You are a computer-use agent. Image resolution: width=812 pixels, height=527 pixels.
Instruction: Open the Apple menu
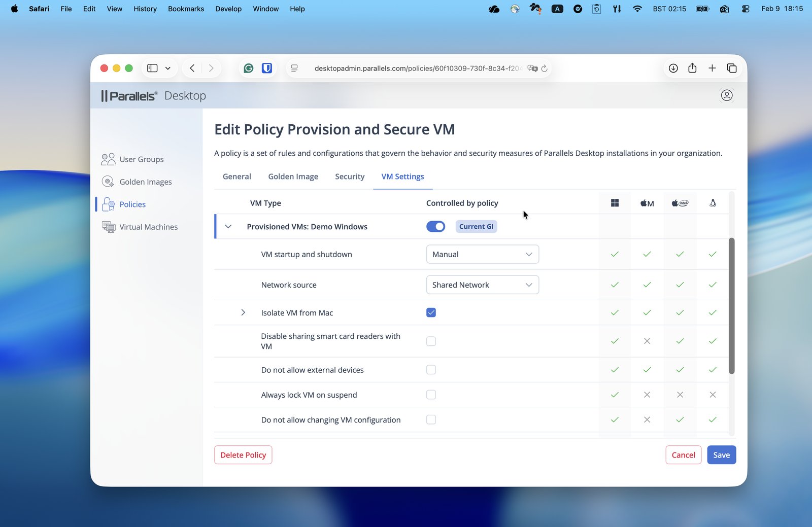14,9
